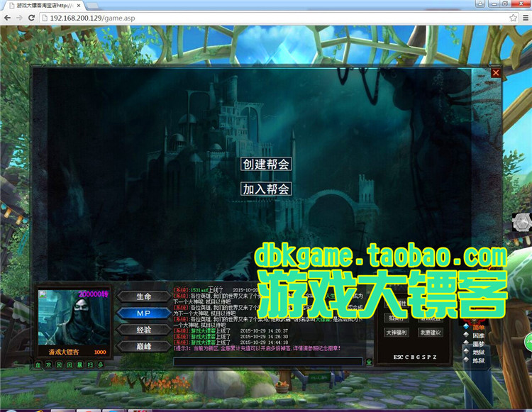Click the 创建帮会 button
This screenshot has height=412, width=532.
pos(266,164)
